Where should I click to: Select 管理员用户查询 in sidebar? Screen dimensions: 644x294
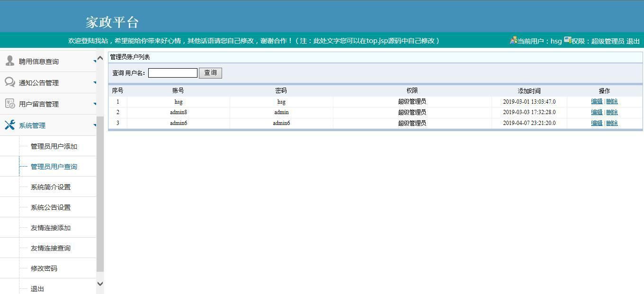pyautogui.click(x=54, y=167)
